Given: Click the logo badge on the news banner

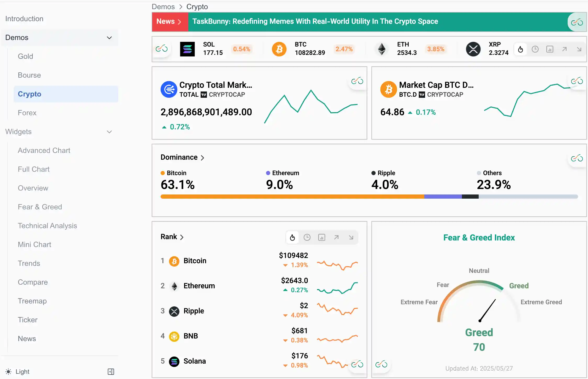Looking at the screenshot, I should click(x=577, y=22).
